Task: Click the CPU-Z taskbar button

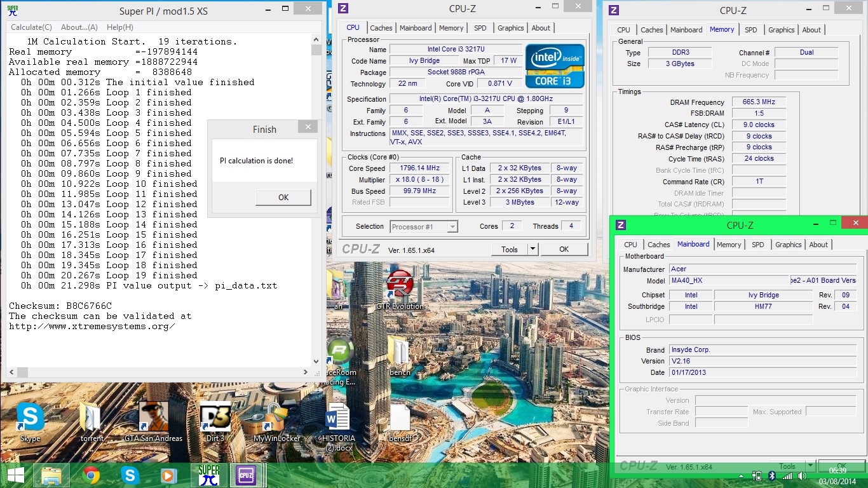Action: (x=247, y=475)
